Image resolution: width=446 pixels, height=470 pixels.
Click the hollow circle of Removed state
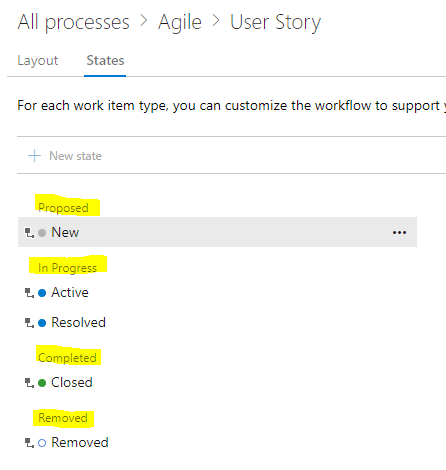[x=42, y=443]
